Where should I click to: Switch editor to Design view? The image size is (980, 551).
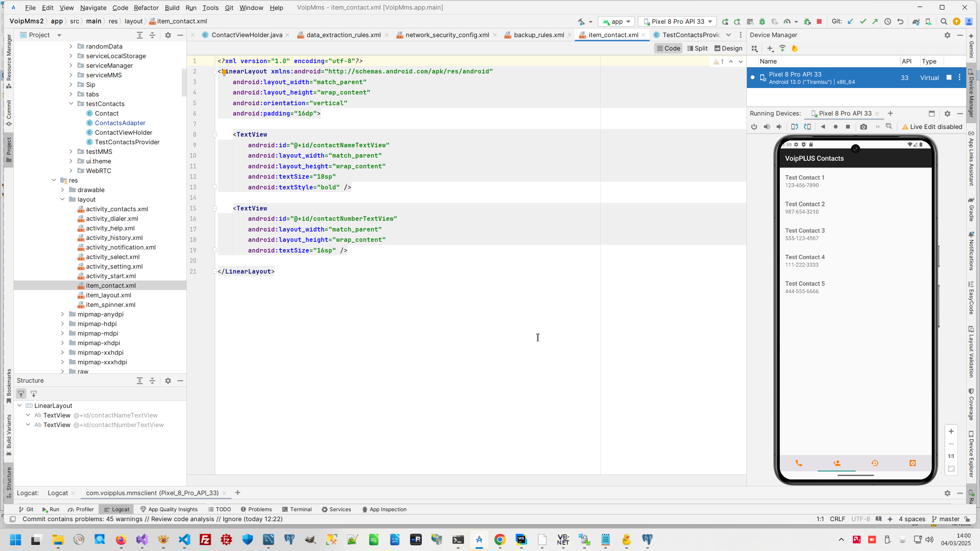(x=728, y=48)
